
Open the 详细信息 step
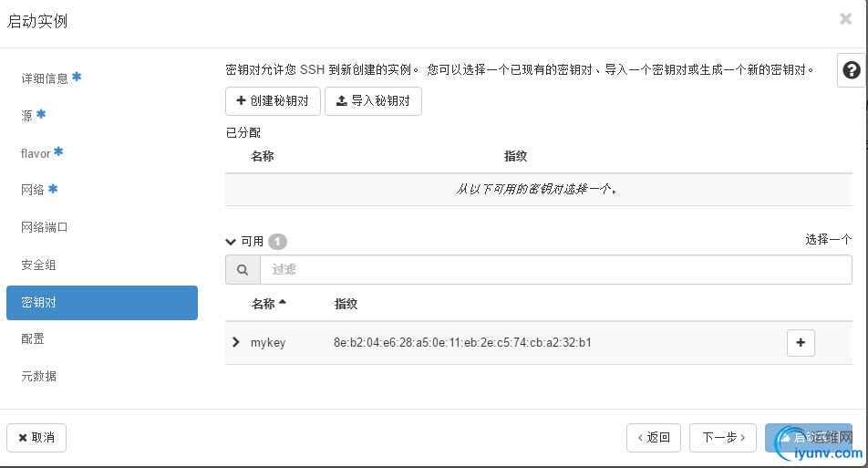pos(51,78)
